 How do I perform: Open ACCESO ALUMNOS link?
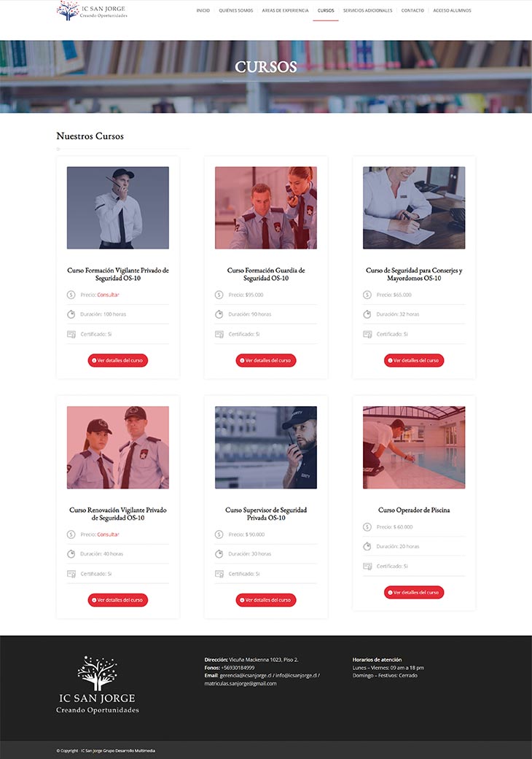[x=452, y=10]
